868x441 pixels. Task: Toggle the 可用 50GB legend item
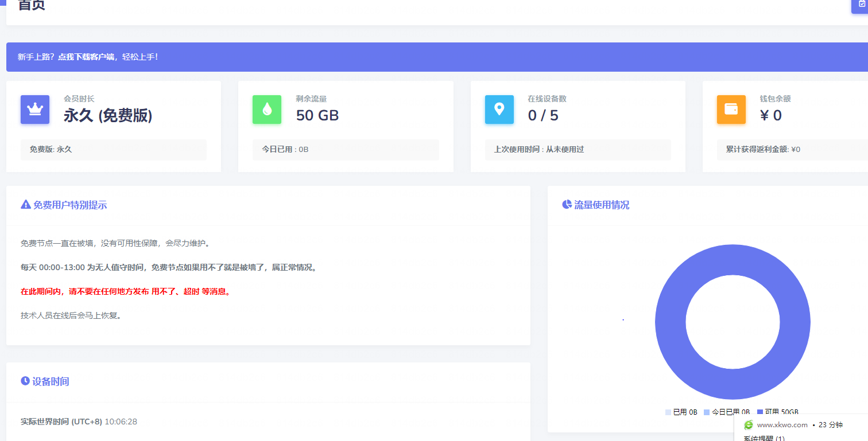(778, 412)
